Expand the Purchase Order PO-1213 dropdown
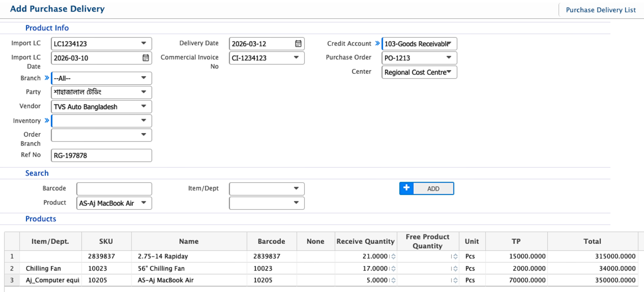The width and height of the screenshot is (644, 292). (449, 58)
